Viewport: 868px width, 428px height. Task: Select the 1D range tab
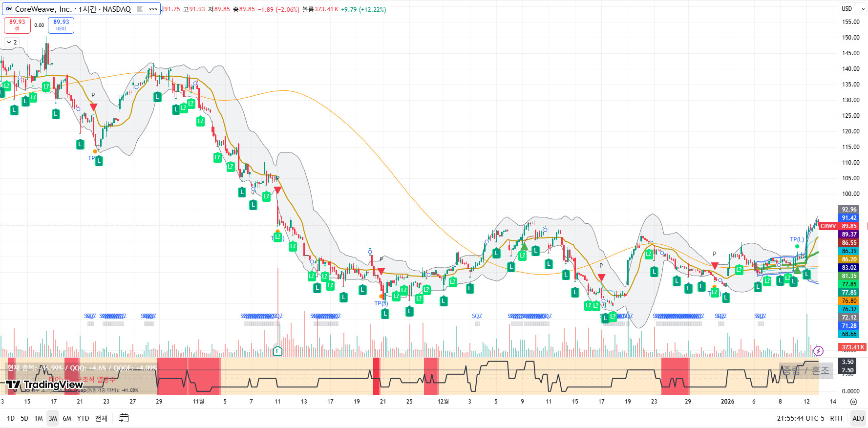(11, 418)
